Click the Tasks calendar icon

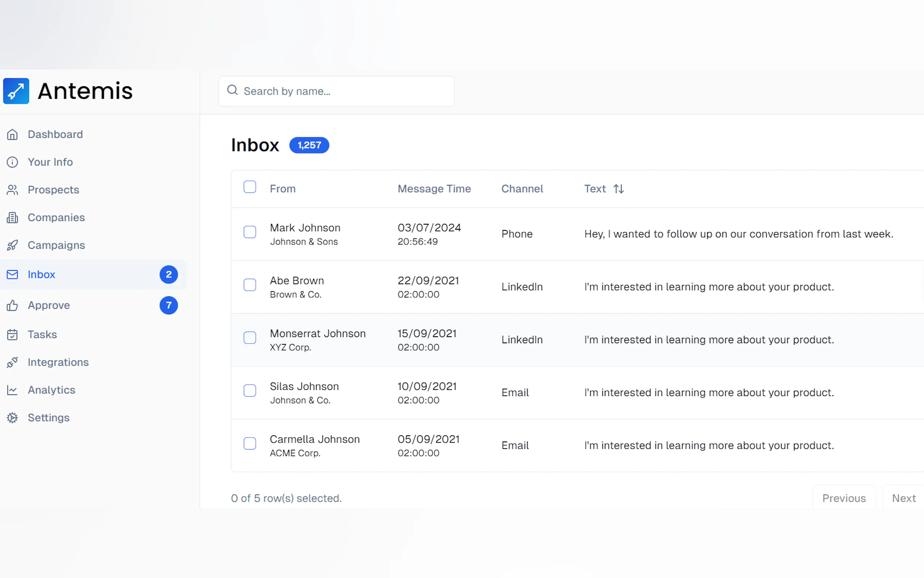click(x=12, y=334)
